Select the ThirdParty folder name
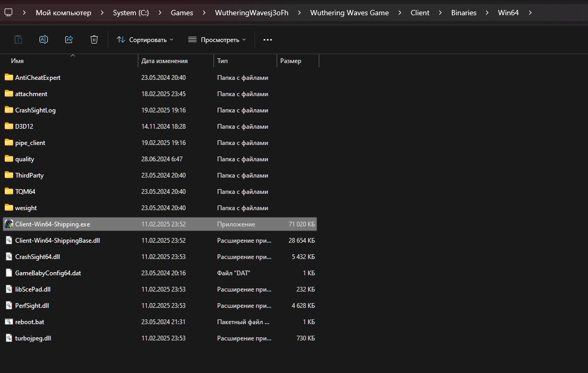The width and height of the screenshot is (588, 373). [29, 175]
